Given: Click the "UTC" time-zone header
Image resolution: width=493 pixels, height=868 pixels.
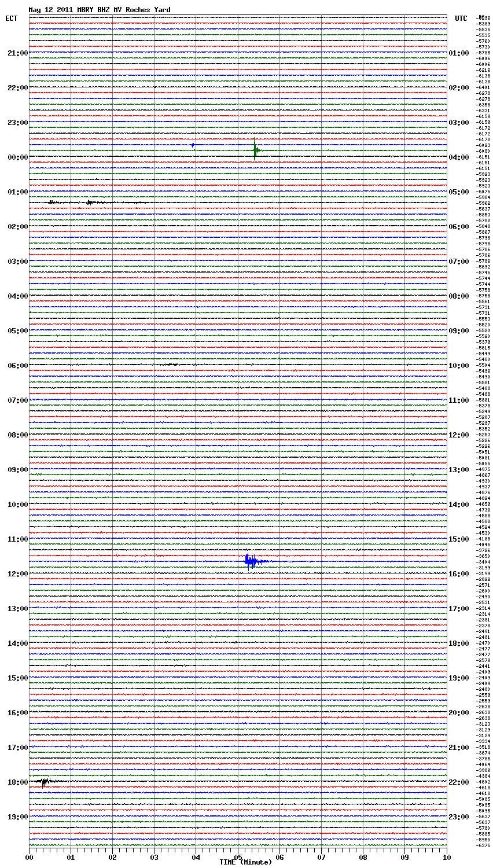Looking at the screenshot, I should point(461,19).
